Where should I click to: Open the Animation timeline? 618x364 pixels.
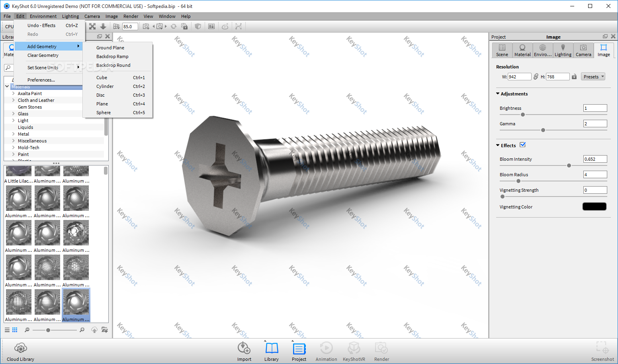pyautogui.click(x=326, y=352)
